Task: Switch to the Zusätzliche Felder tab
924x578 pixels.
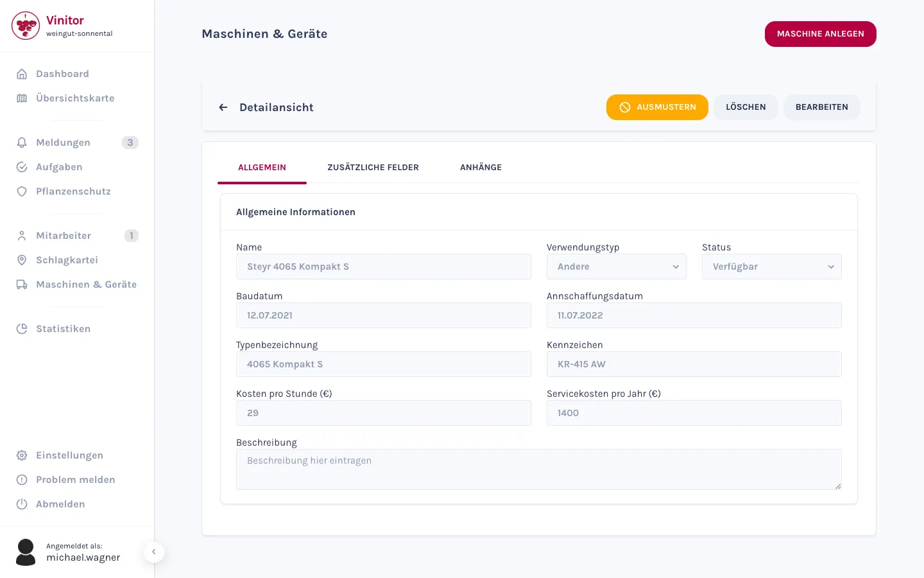Action: pyautogui.click(x=373, y=168)
